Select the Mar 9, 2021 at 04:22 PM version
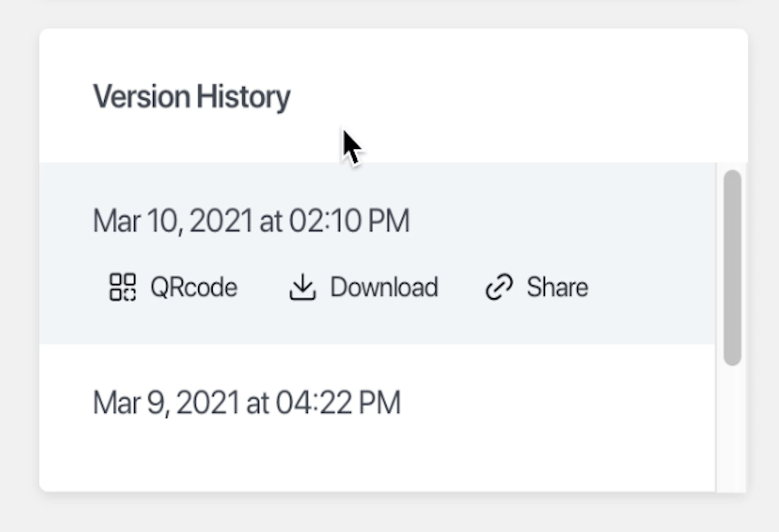 377,418
